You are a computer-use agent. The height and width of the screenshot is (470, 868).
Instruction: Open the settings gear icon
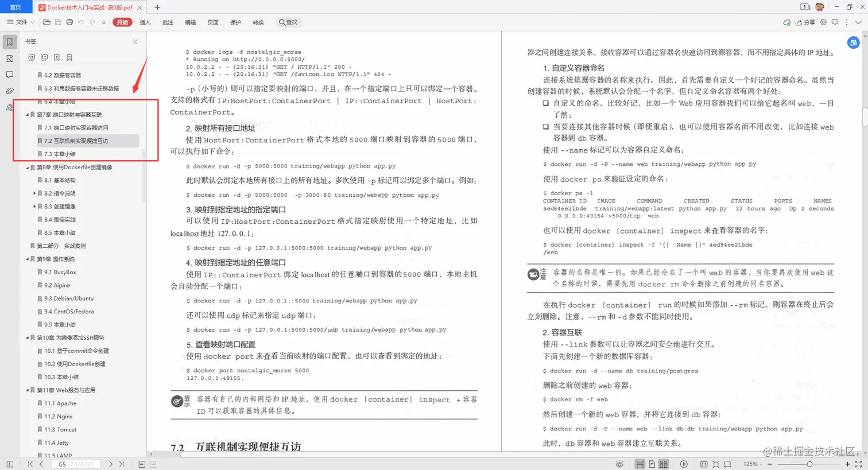[823, 22]
